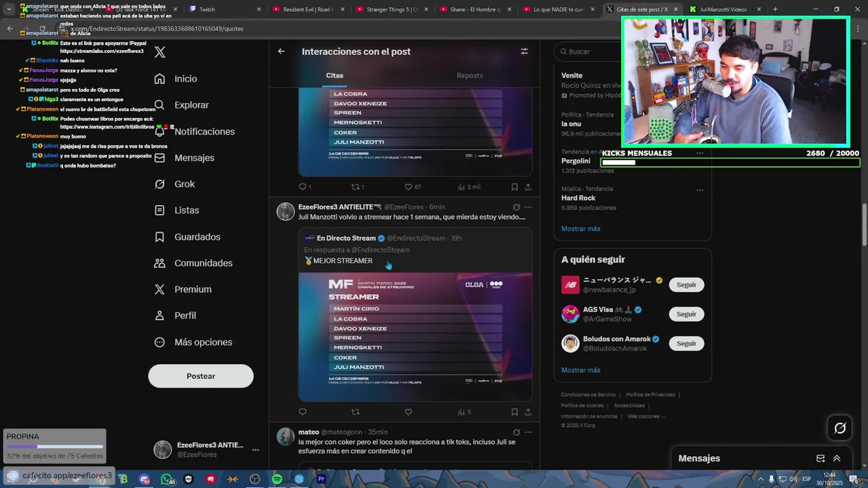Viewport: 868px width, 488px height.
Task: Open more options on mateo post
Action: click(x=528, y=432)
